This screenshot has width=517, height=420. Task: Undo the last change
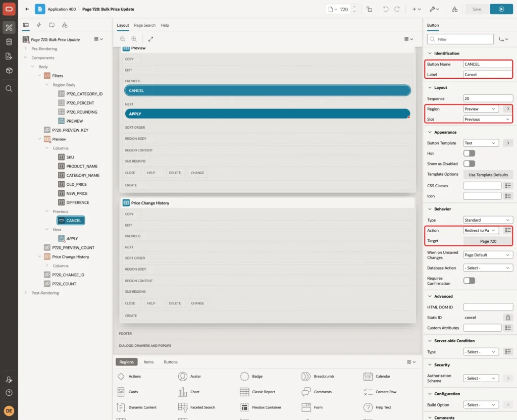point(385,9)
